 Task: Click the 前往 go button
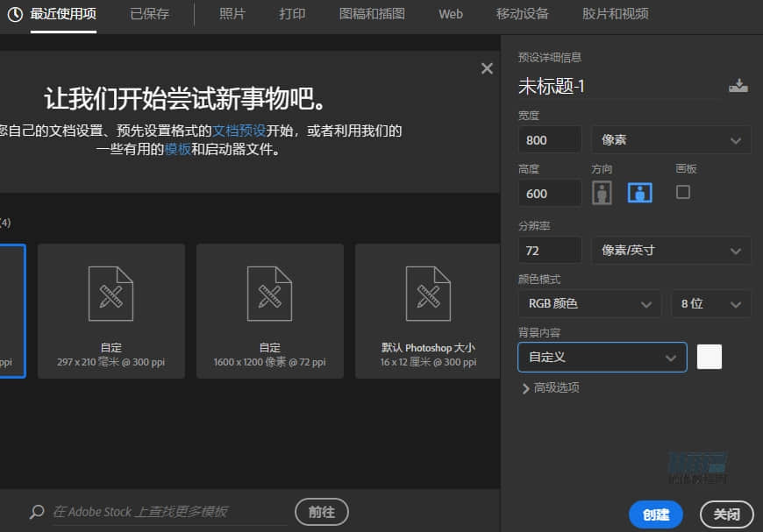coord(322,512)
